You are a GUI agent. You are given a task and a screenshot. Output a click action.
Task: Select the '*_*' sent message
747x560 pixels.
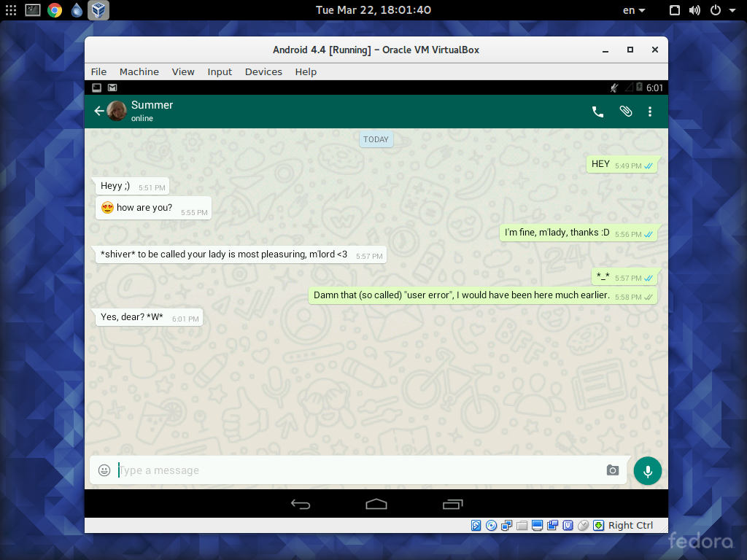pos(624,276)
